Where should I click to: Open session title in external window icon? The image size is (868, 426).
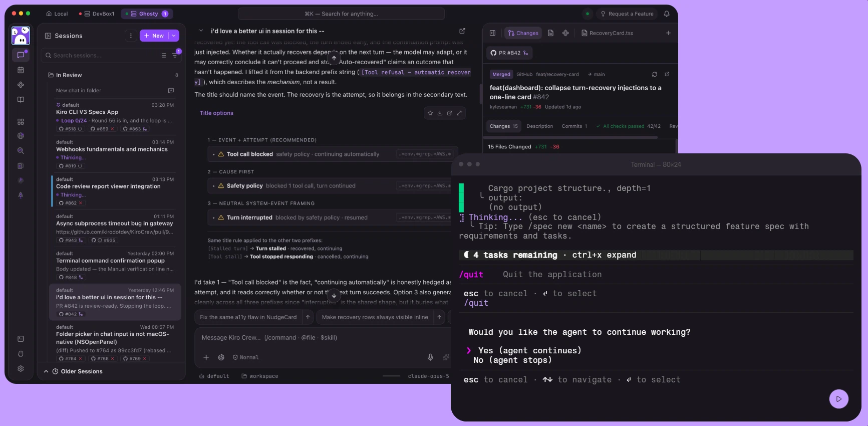click(462, 31)
